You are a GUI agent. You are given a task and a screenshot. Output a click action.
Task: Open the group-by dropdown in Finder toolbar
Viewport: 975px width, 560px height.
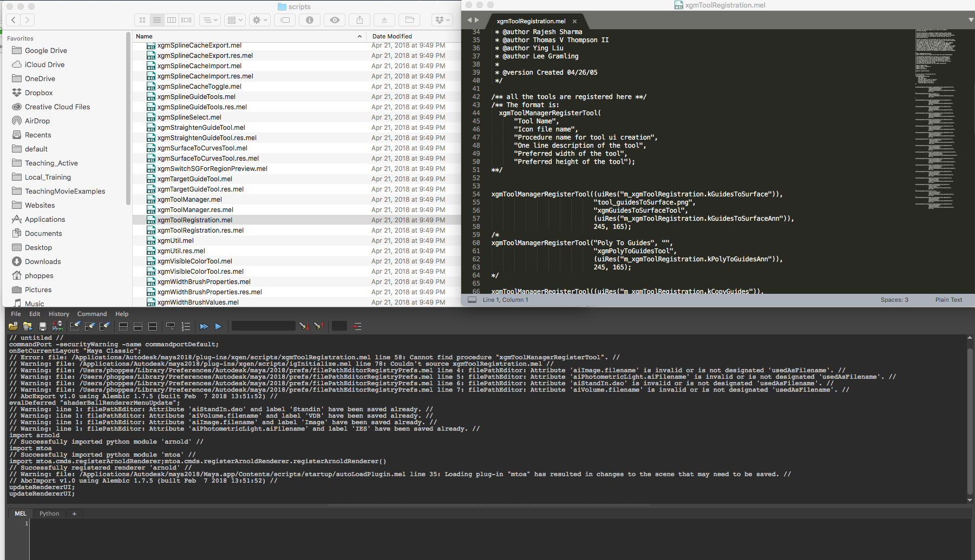(234, 19)
